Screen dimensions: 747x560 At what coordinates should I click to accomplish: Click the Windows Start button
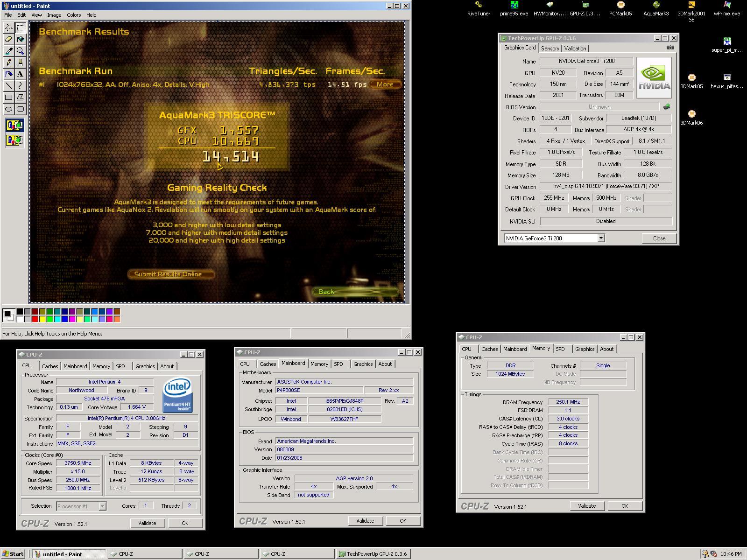pyautogui.click(x=13, y=554)
